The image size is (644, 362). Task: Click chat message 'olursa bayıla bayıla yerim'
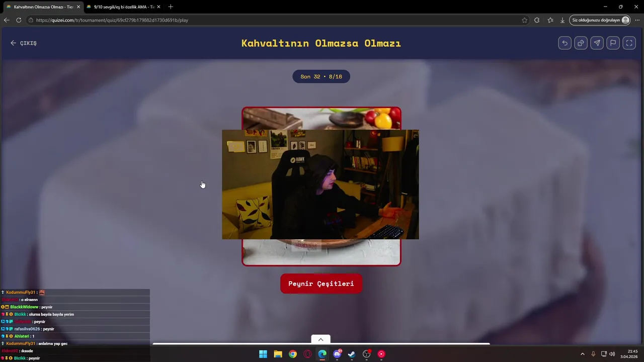[51, 314]
